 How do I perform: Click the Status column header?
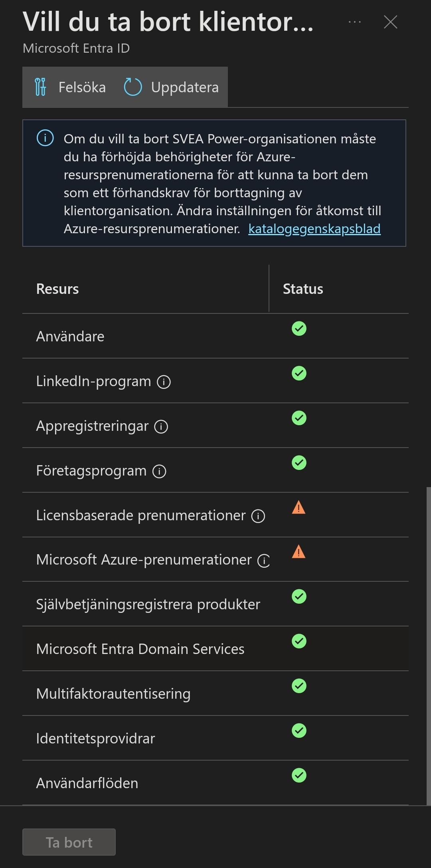[303, 289]
